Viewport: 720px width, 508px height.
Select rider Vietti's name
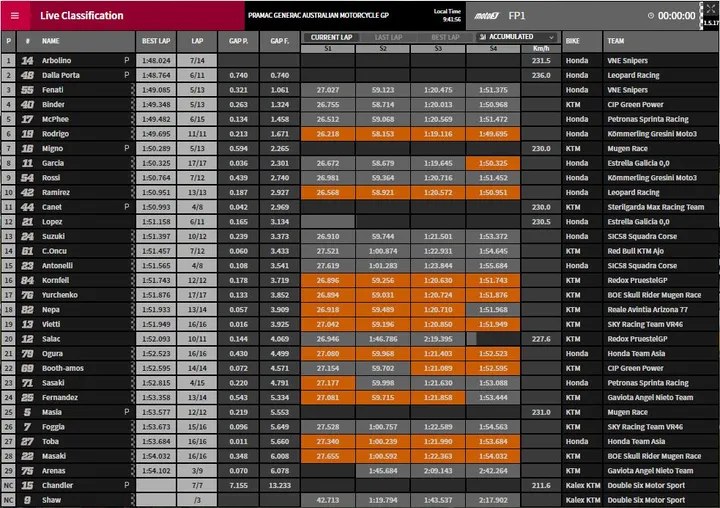click(51, 324)
